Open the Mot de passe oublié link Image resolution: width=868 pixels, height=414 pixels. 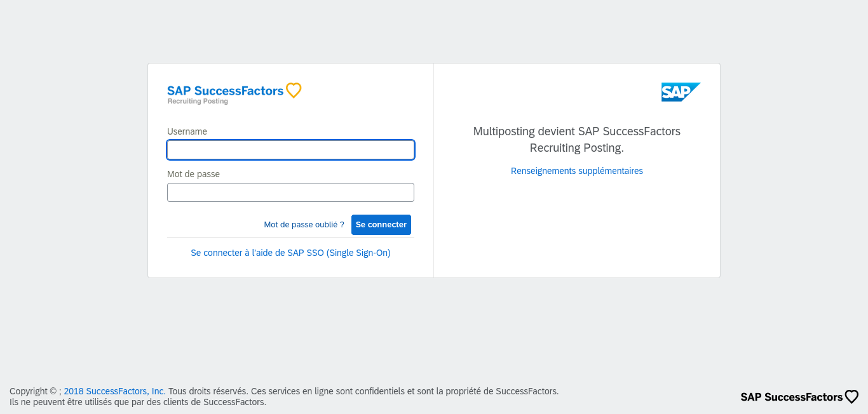304,225
